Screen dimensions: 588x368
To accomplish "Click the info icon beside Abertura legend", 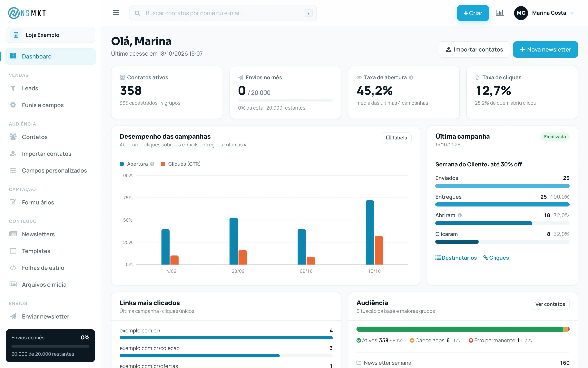I will [x=152, y=164].
